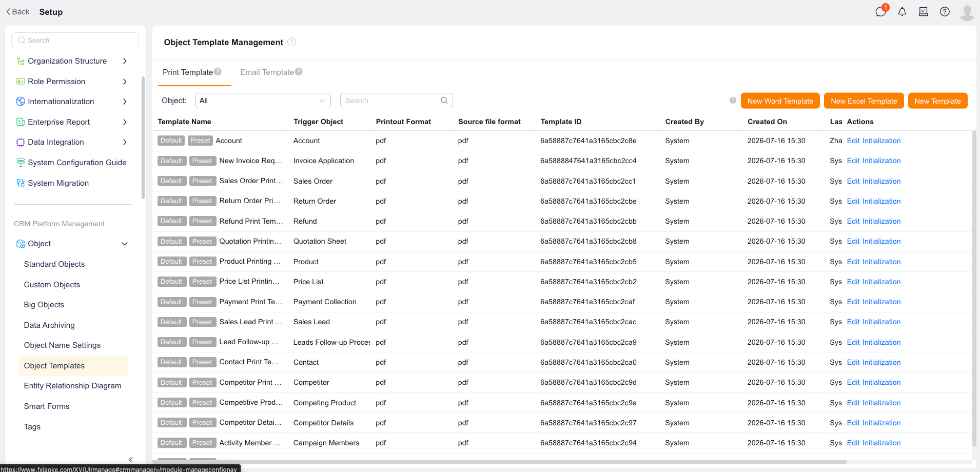
Task: Click the Payment Collection trigger object cell
Action: point(325,302)
